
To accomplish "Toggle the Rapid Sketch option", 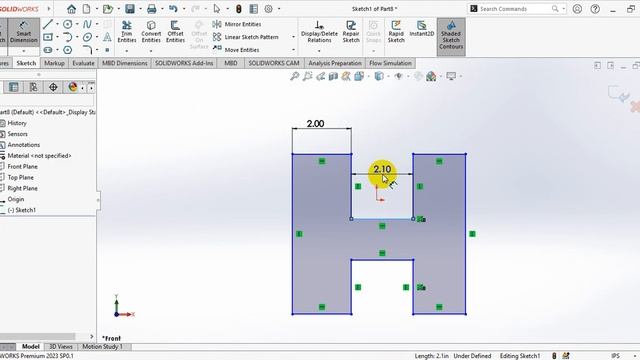I will click(x=396, y=32).
